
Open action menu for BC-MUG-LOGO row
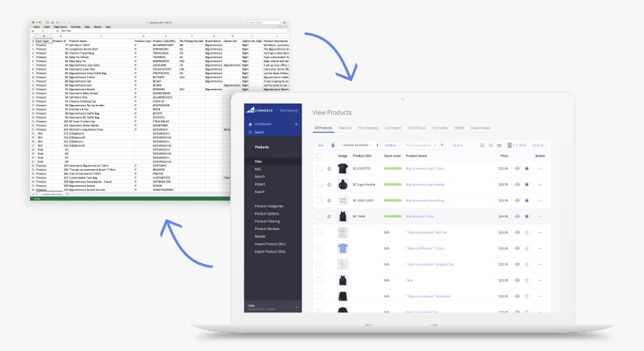click(x=540, y=201)
